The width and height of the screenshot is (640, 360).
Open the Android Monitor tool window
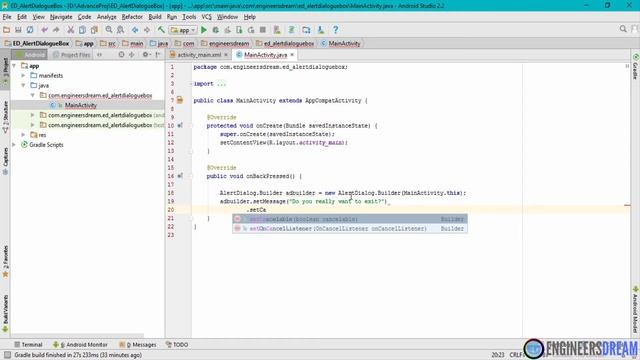(80, 344)
